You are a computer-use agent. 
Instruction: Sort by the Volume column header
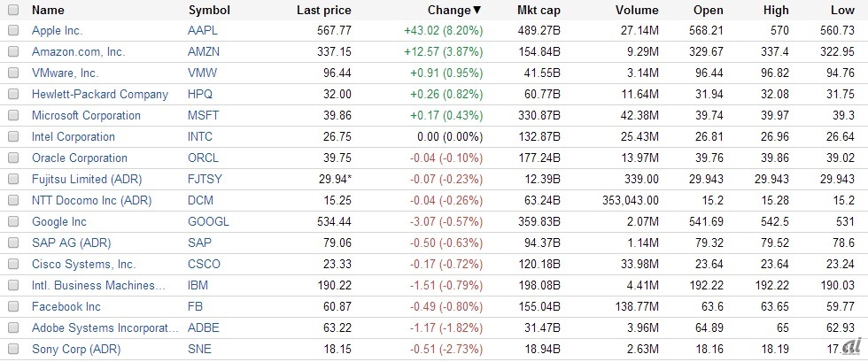tap(638, 11)
